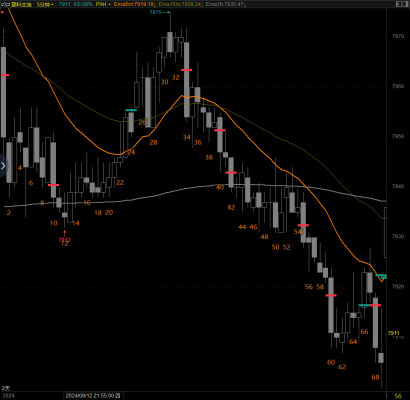The width and height of the screenshot is (410, 400).
Task: Click the Ema1h indicator label
Action: click(225, 4)
